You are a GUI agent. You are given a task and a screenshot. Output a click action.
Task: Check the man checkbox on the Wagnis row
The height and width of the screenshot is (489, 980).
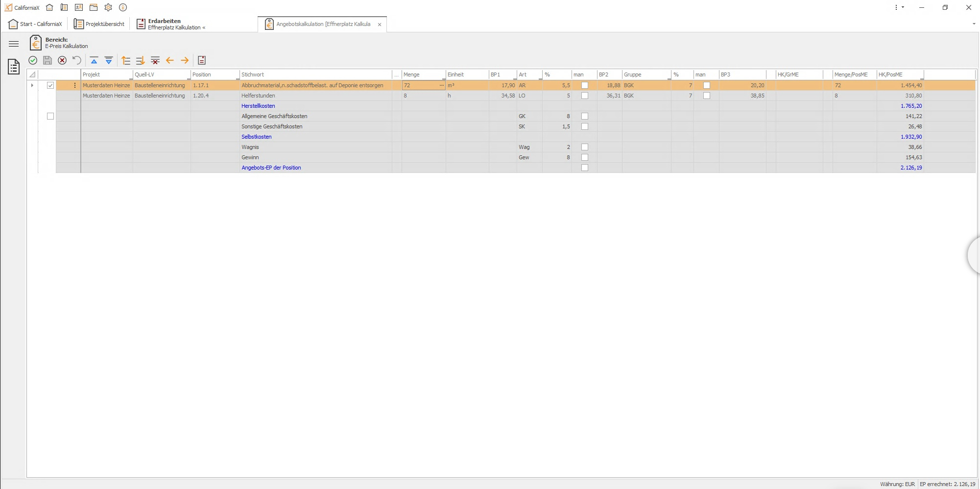584,147
